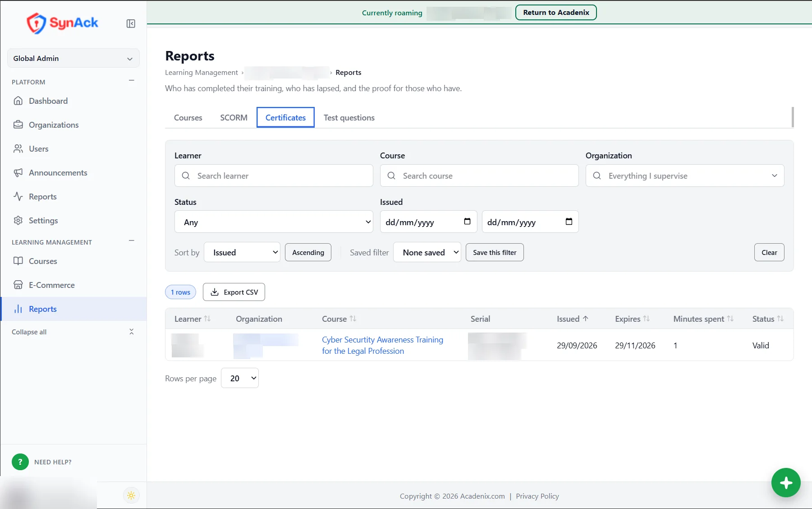Open Settings in the sidebar
The width and height of the screenshot is (812, 509).
[73, 221]
